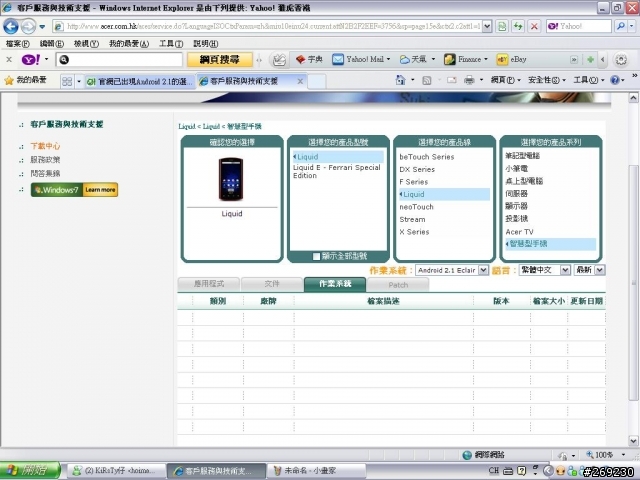
Task: Open the 安全性(S) command menu
Action: pyautogui.click(x=547, y=80)
